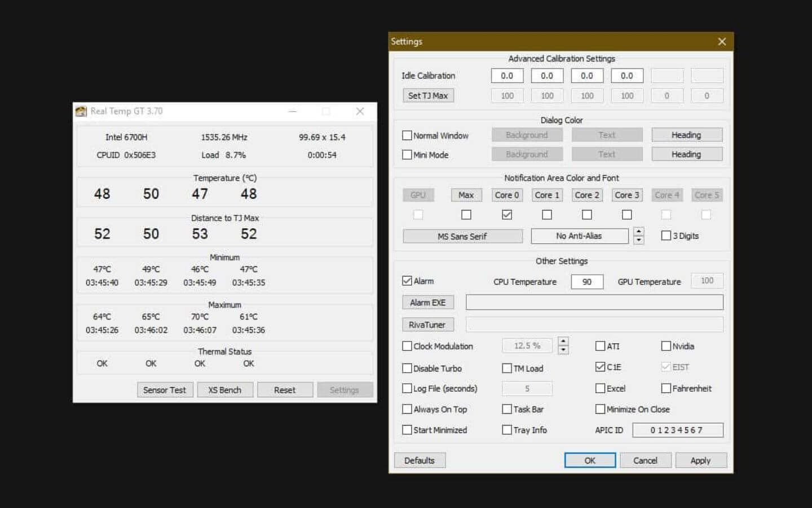Increase the font anti-alias spinner value
The image size is (812, 508).
(638, 231)
